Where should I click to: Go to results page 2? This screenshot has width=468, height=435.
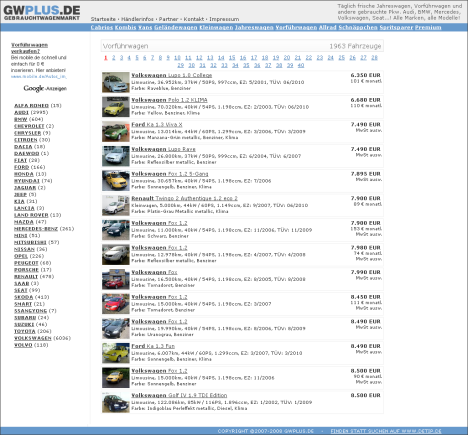click(x=114, y=58)
